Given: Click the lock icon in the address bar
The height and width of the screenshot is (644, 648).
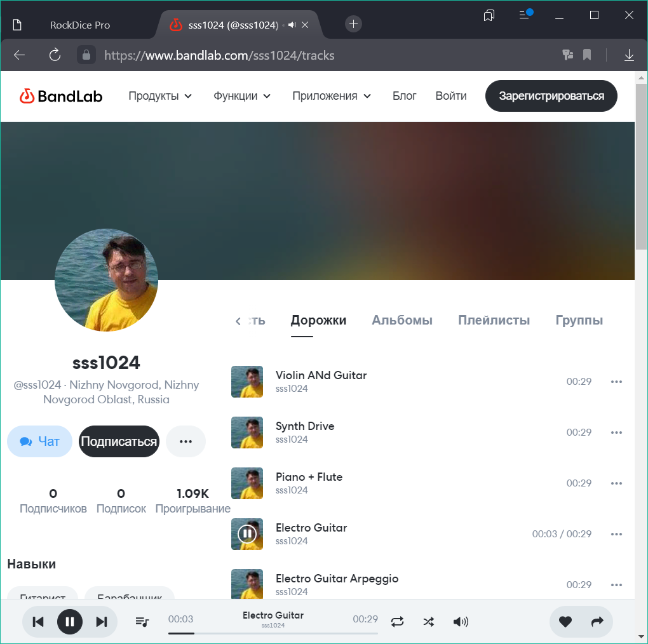Looking at the screenshot, I should 86,55.
